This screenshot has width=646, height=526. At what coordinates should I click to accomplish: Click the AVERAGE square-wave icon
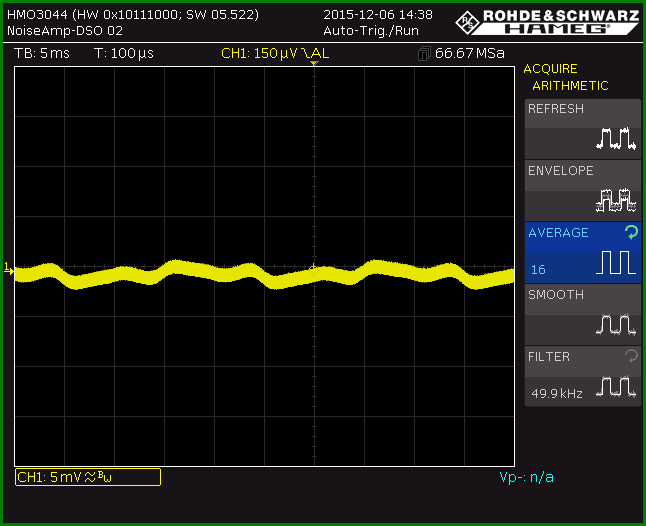(616, 262)
